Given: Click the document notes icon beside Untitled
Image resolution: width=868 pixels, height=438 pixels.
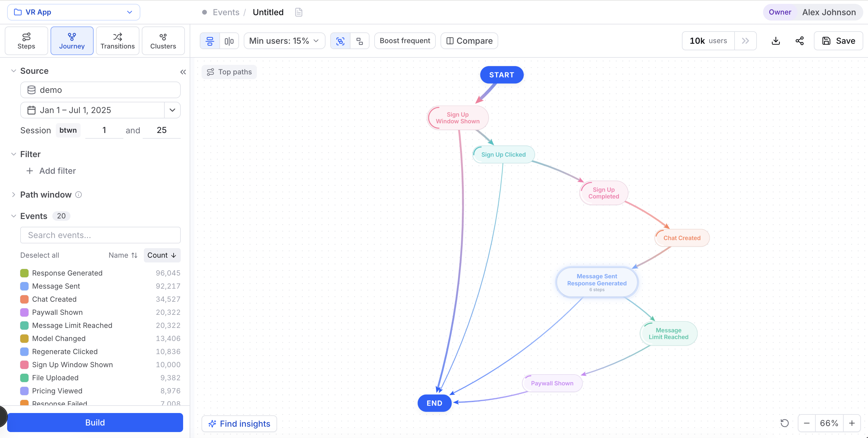Looking at the screenshot, I should [298, 12].
